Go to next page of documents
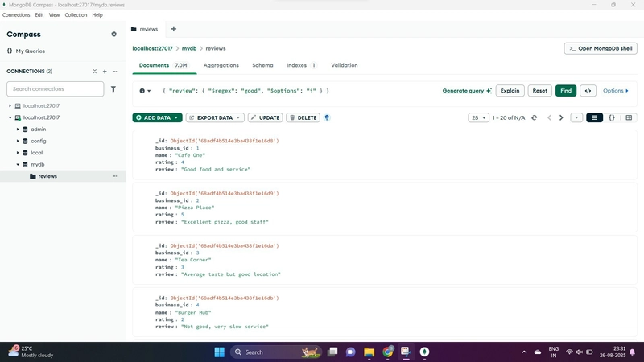644x362 pixels. click(x=561, y=117)
